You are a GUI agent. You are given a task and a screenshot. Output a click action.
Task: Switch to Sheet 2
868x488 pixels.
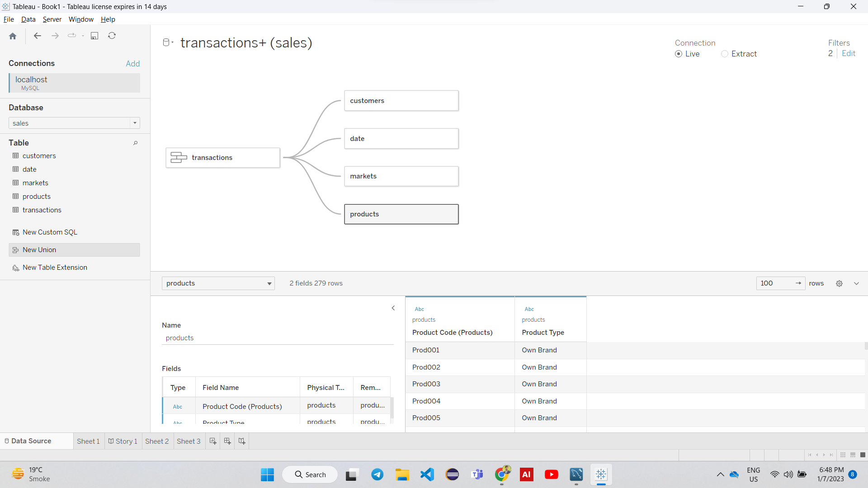[x=157, y=441]
